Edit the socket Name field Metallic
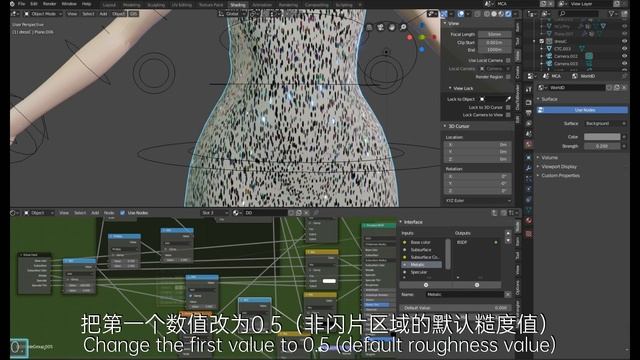Image resolution: width=640 pixels, height=360 pixels. point(464,294)
